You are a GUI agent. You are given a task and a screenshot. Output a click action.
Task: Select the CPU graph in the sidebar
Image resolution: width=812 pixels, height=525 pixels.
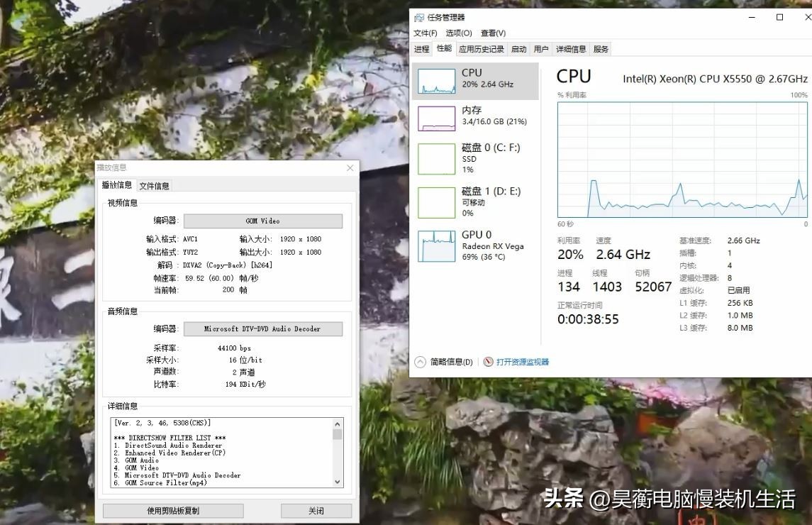coord(465,81)
